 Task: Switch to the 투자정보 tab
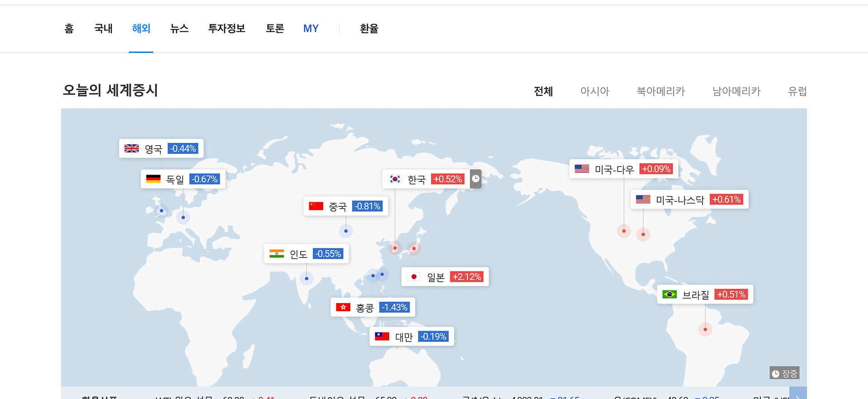(x=226, y=28)
